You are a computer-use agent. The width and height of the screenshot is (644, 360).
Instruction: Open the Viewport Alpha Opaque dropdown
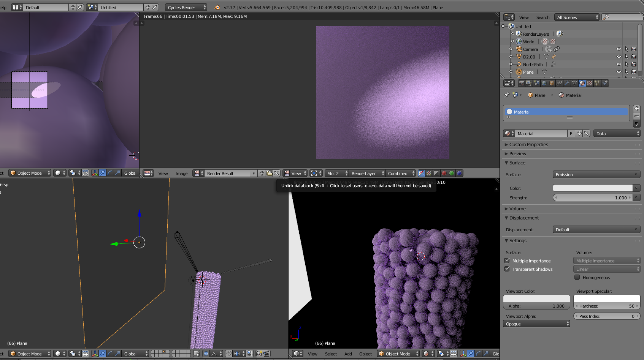pos(536,324)
